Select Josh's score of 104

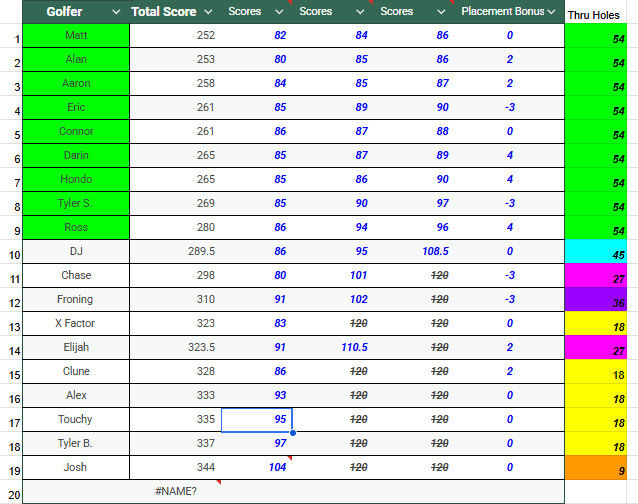257,467
